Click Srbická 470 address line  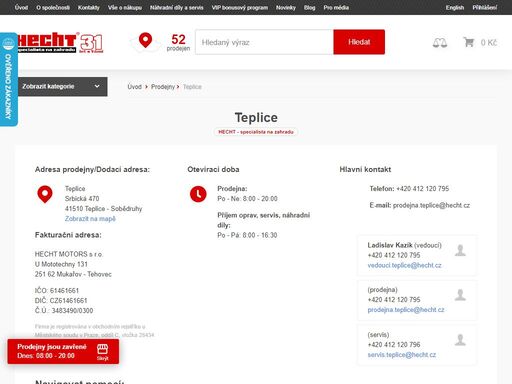tap(82, 199)
